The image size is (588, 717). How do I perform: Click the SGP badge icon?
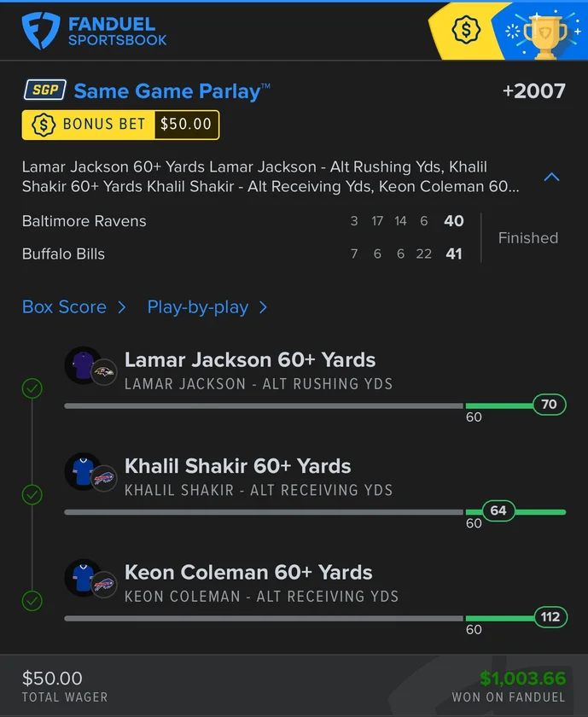point(44,90)
